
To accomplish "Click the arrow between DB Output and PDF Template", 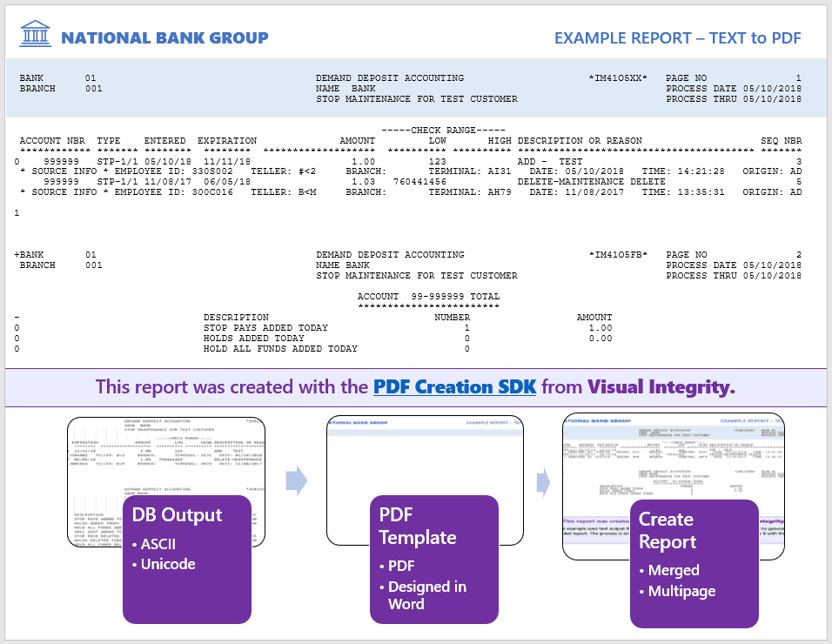I will click(x=297, y=480).
